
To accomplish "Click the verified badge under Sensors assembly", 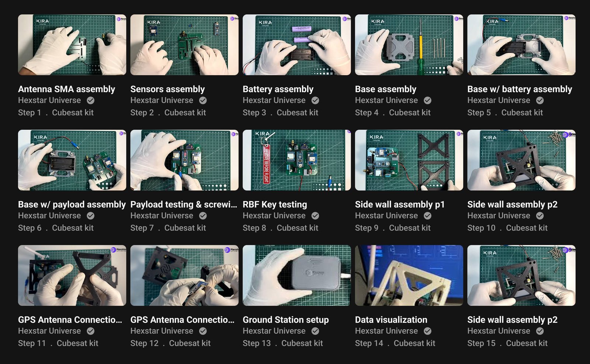I will (203, 100).
